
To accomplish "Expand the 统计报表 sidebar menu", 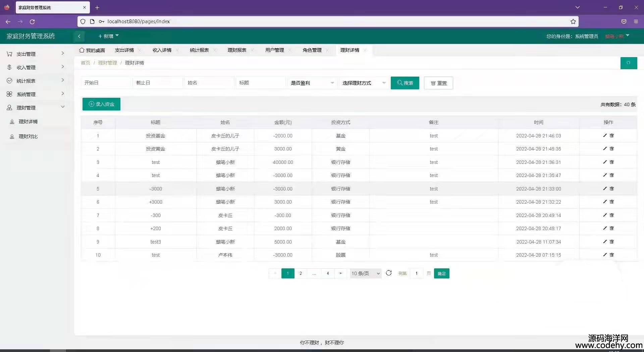I will pyautogui.click(x=35, y=81).
